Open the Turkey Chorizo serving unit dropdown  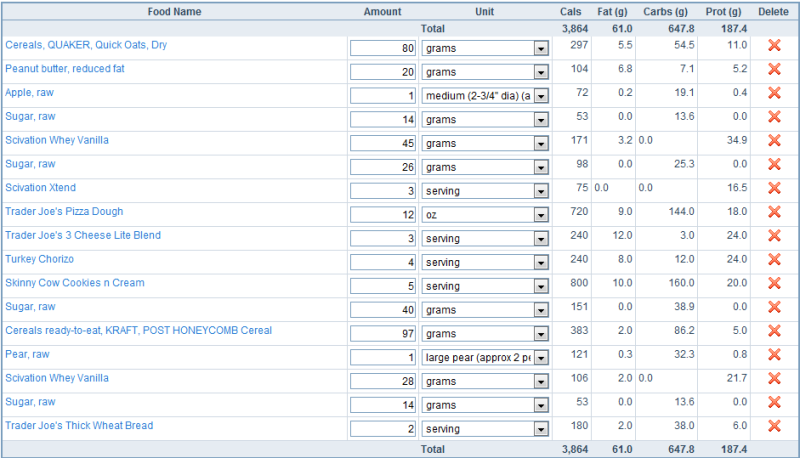point(541,263)
